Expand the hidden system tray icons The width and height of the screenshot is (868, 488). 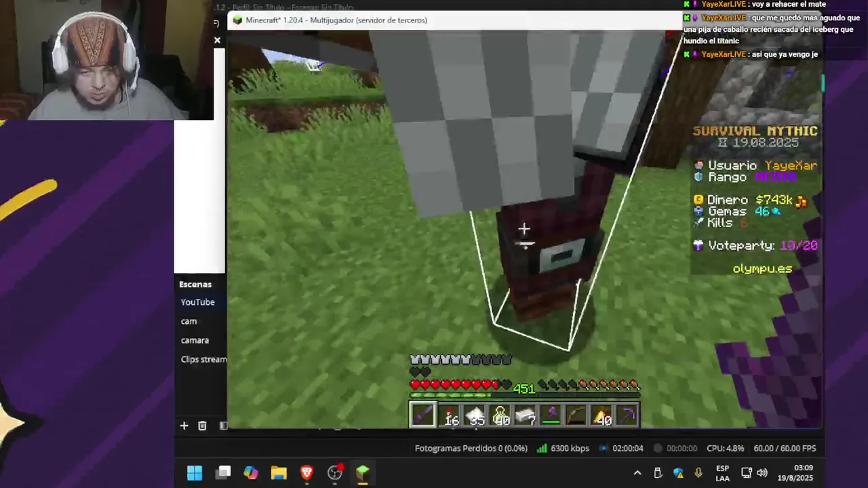(637, 473)
